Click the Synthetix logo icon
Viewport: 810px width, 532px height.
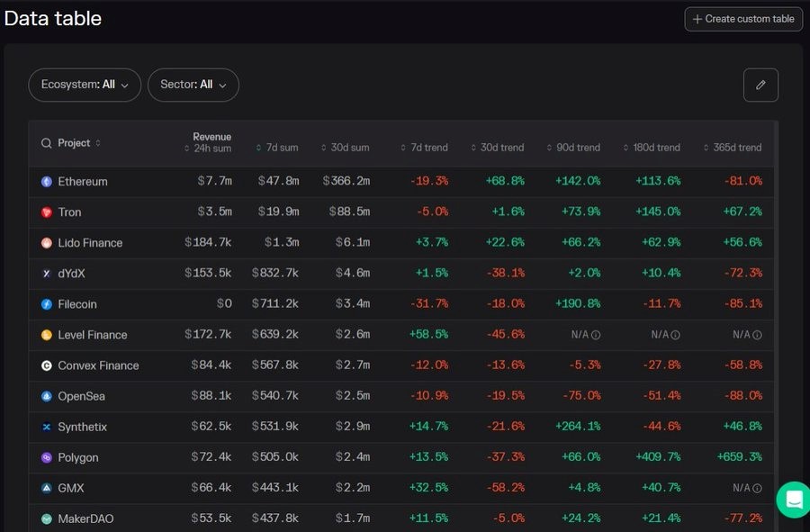47,427
